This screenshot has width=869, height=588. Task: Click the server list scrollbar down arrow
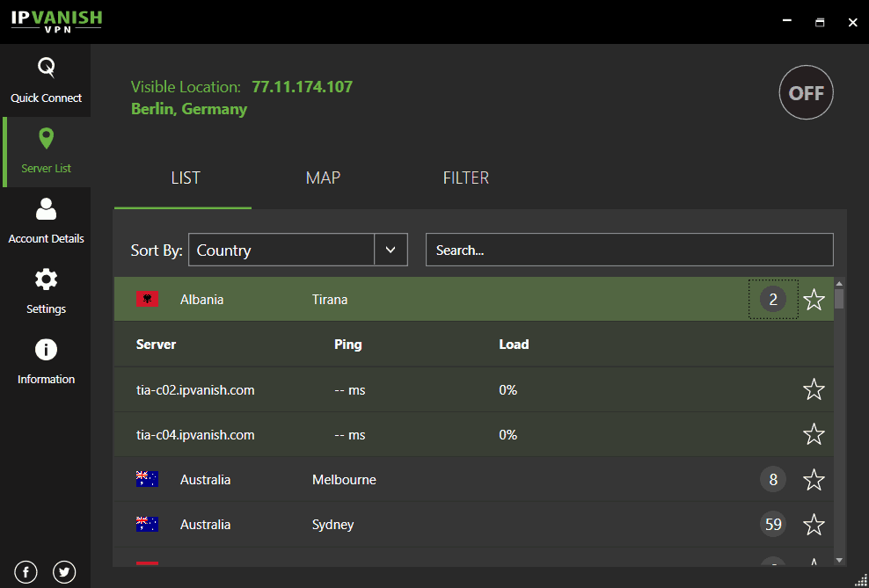[x=839, y=560]
